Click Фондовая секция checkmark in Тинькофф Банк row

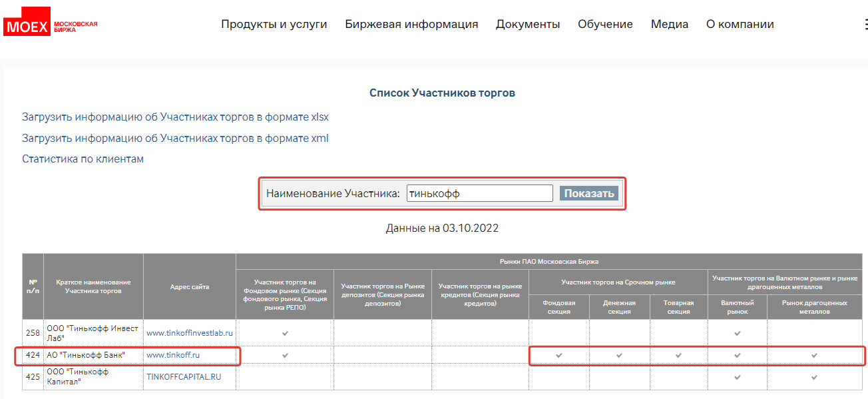pyautogui.click(x=559, y=356)
